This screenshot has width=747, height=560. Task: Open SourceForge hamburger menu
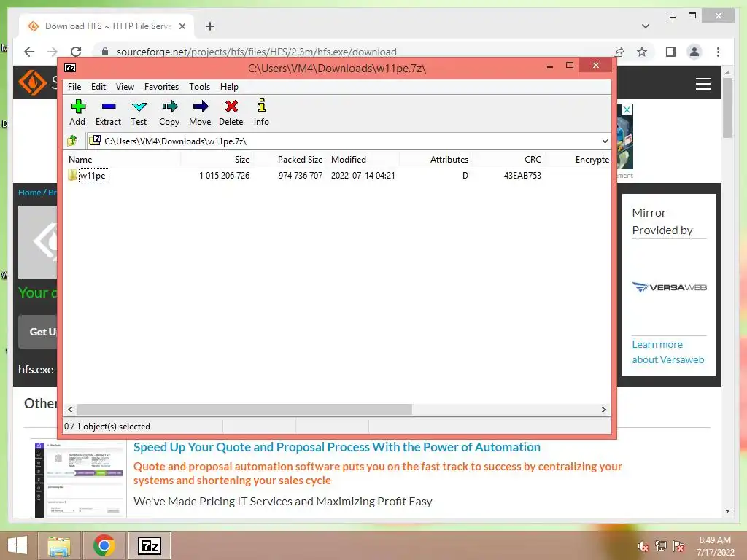coord(703,84)
